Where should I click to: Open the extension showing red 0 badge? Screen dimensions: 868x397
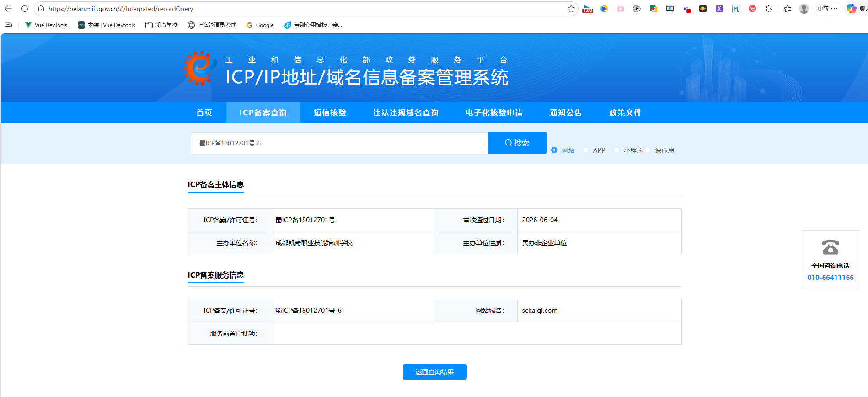(687, 9)
